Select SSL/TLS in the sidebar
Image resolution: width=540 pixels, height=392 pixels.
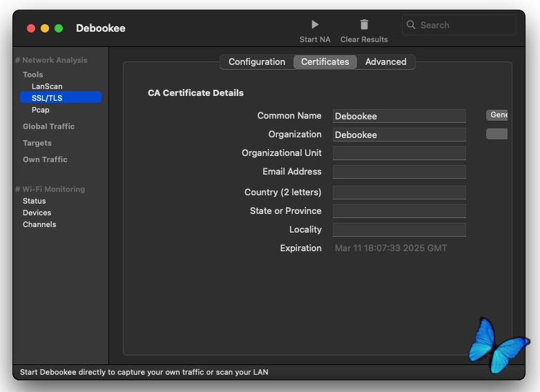pyautogui.click(x=47, y=98)
